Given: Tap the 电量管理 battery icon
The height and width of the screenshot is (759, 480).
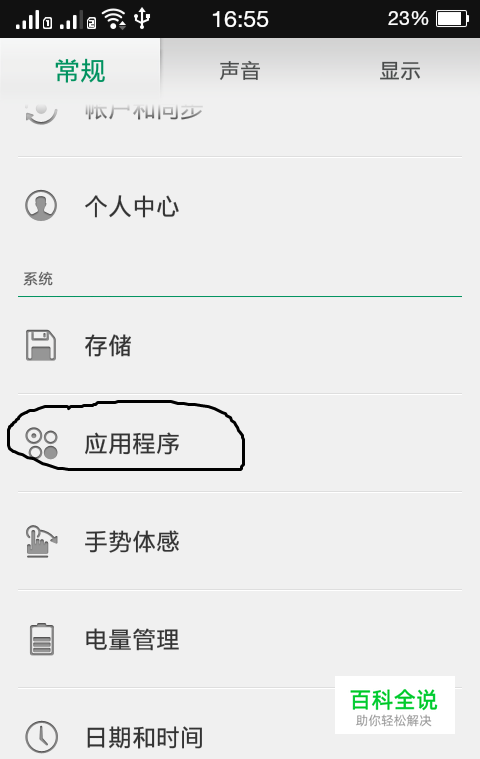Looking at the screenshot, I should [x=42, y=639].
